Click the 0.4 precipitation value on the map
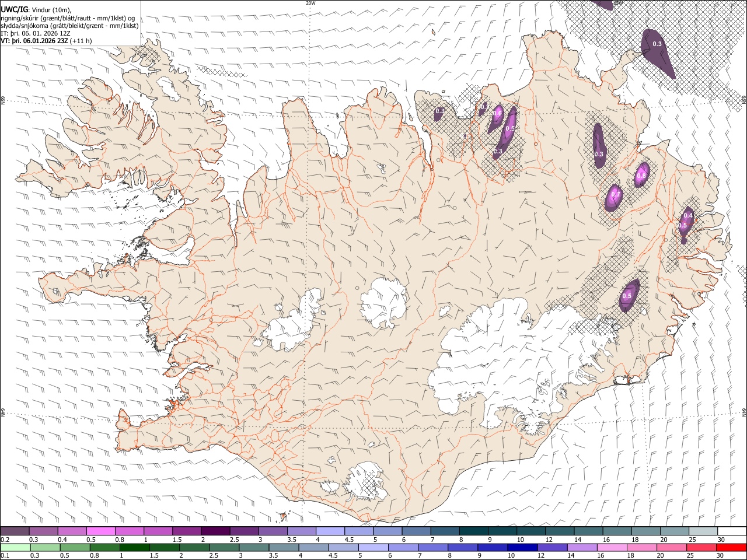Image resolution: width=747 pixels, height=560 pixels. tap(688, 215)
